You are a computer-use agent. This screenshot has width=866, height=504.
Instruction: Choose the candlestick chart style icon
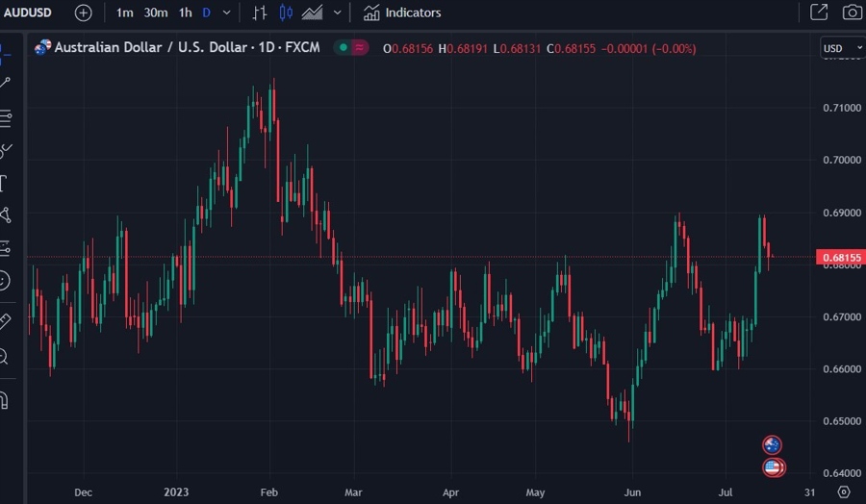tap(286, 13)
